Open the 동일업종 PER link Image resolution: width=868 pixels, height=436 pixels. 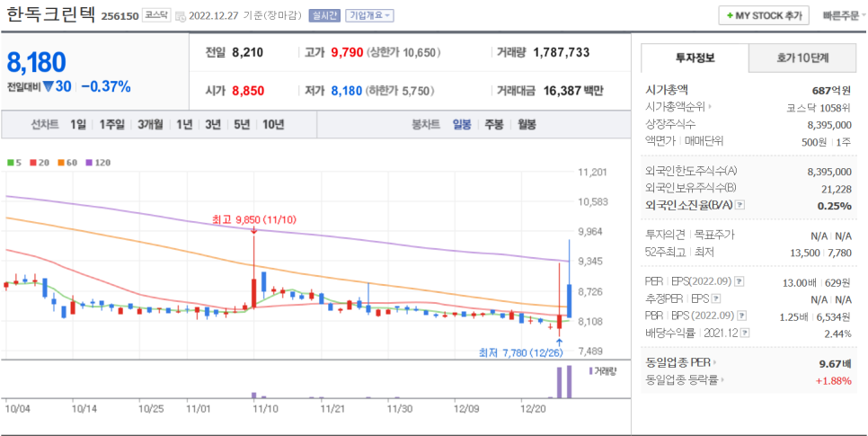click(680, 363)
